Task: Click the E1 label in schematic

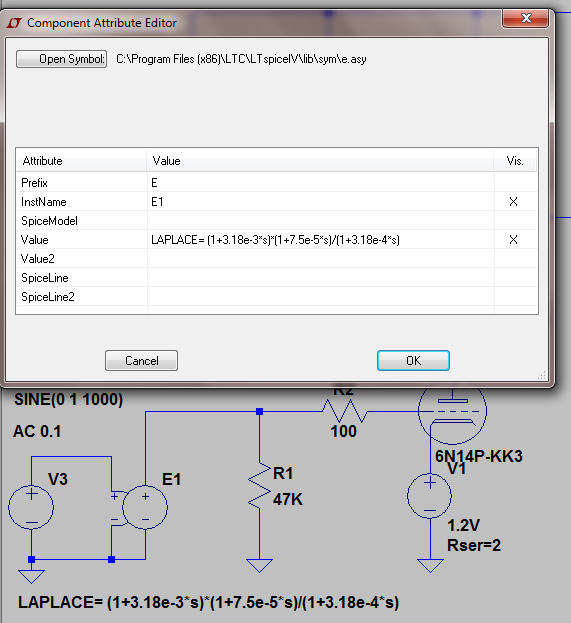Action: pos(172,479)
